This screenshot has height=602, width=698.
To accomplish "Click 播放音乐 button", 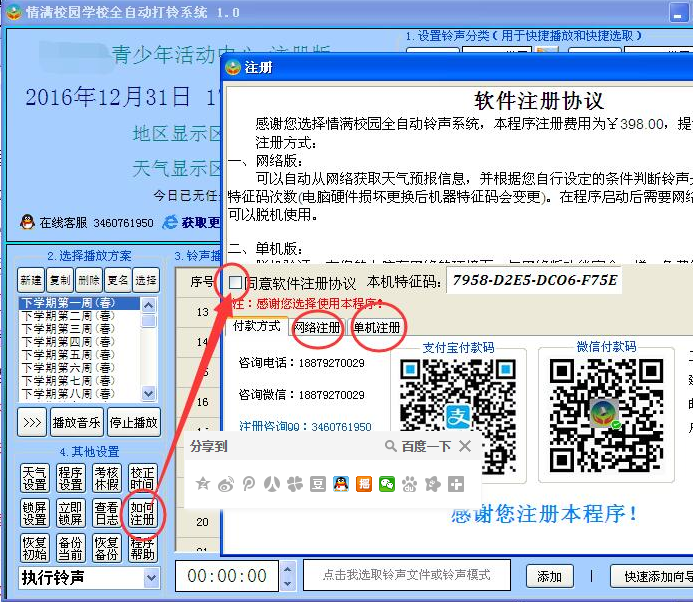I will (77, 422).
